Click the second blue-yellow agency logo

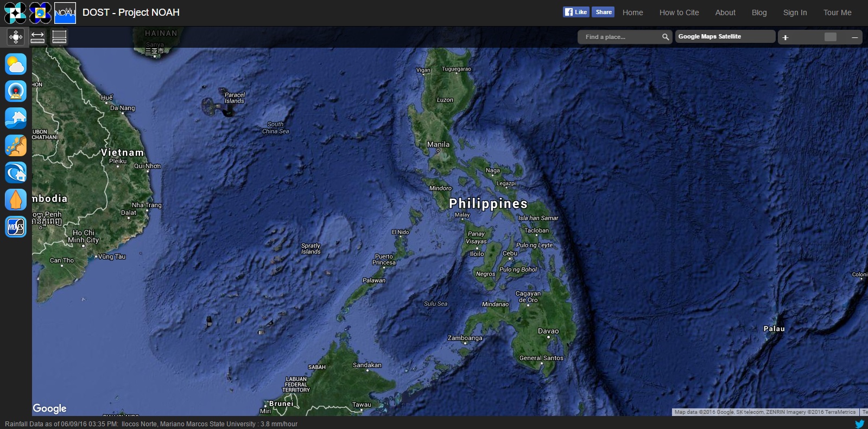[40, 12]
